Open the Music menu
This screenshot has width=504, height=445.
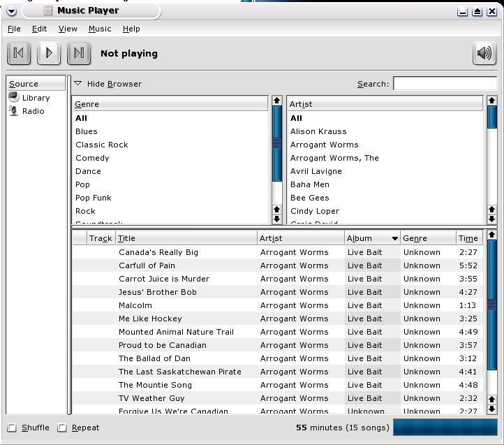[x=100, y=29]
